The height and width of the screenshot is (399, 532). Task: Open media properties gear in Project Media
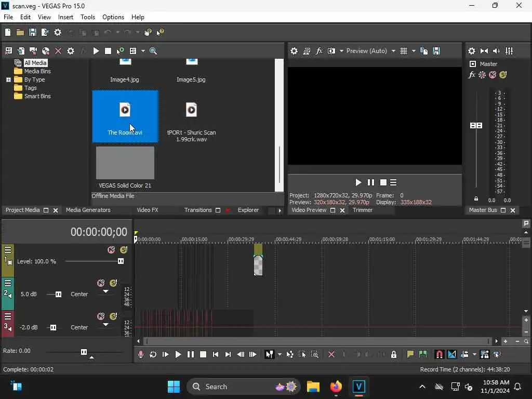(70, 51)
